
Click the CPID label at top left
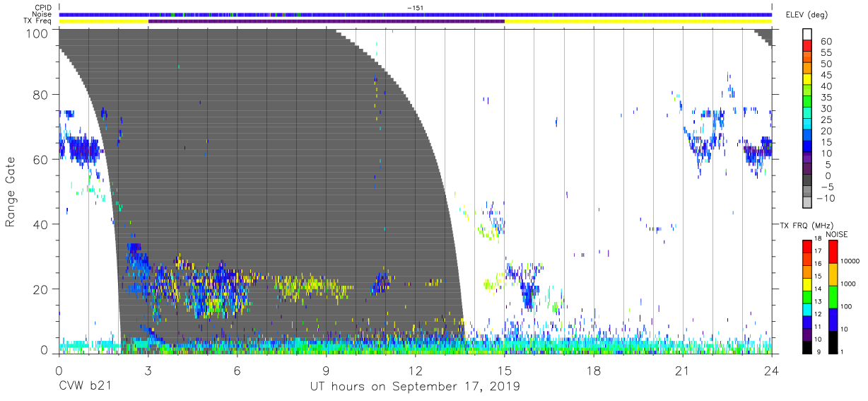[x=43, y=8]
